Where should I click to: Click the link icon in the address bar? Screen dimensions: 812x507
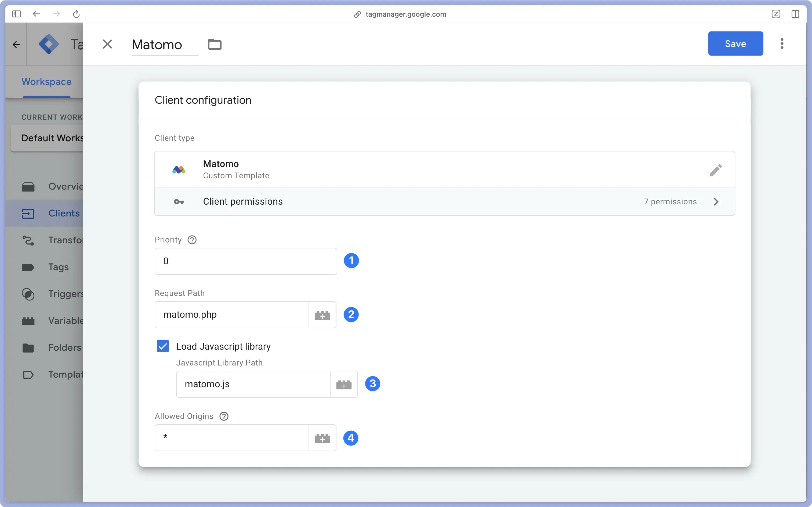357,15
